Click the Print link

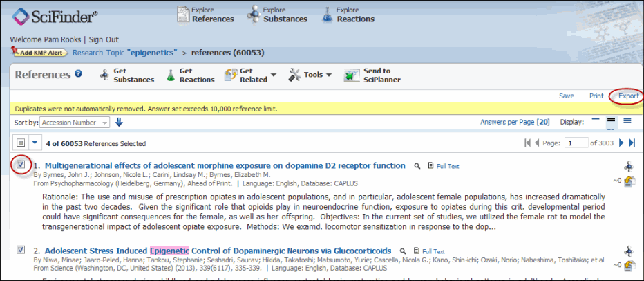pyautogui.click(x=596, y=96)
